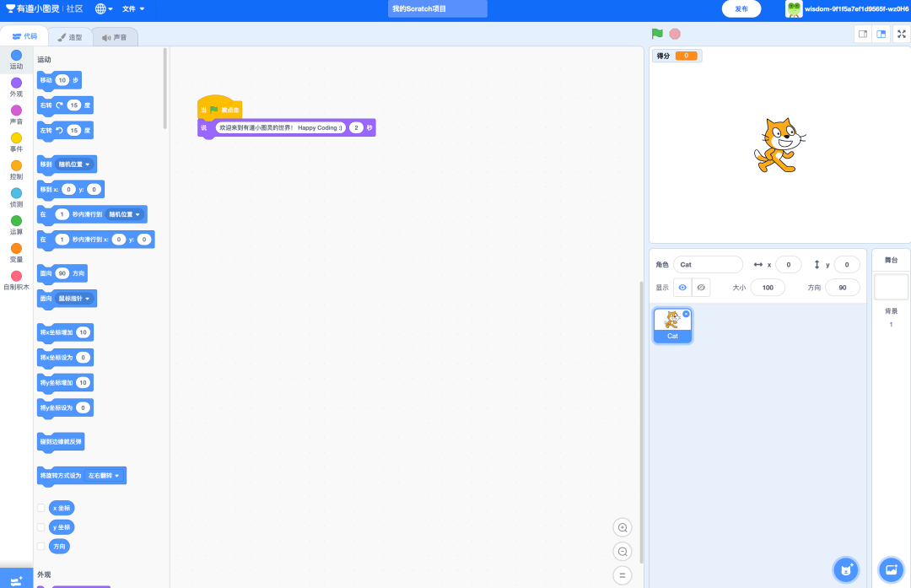Enable the 方向 reporter checkbox
Screen dimensions: 911x588
40,546
